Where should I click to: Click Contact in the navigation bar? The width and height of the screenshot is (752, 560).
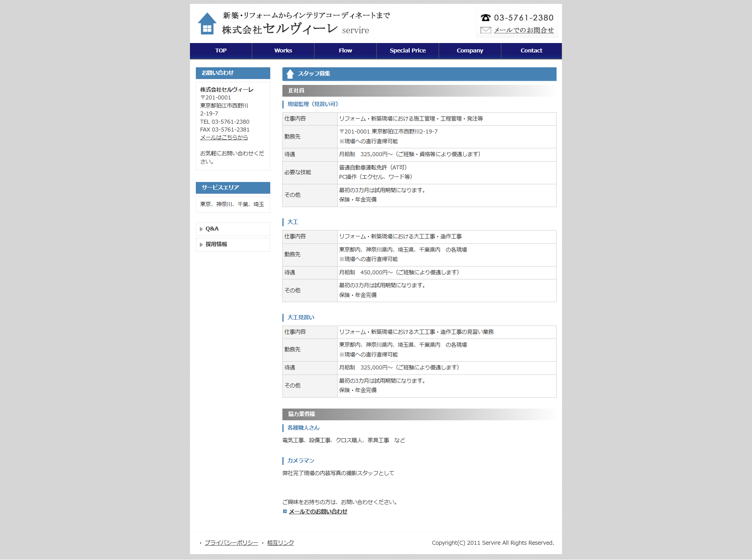531,51
